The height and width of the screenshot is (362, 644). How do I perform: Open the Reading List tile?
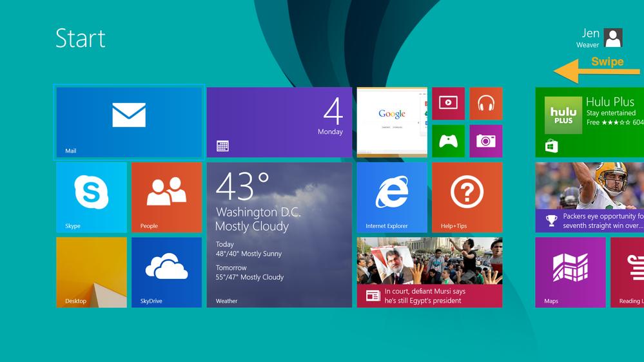(627, 272)
